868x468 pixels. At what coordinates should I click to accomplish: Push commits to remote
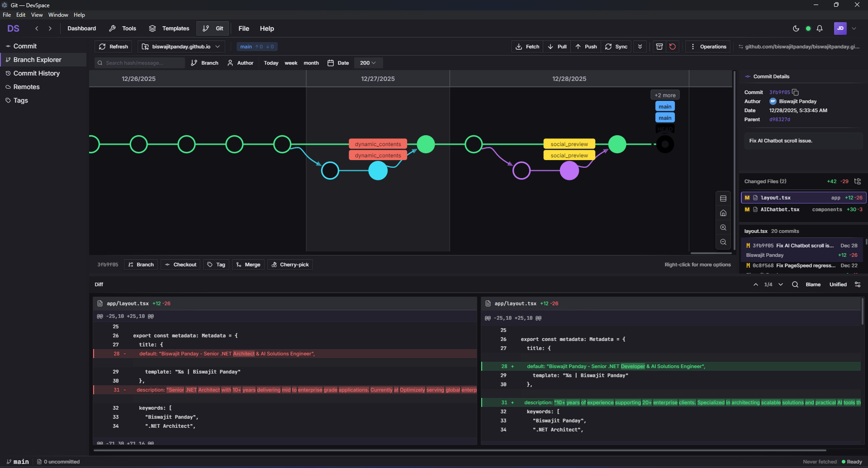(x=586, y=47)
